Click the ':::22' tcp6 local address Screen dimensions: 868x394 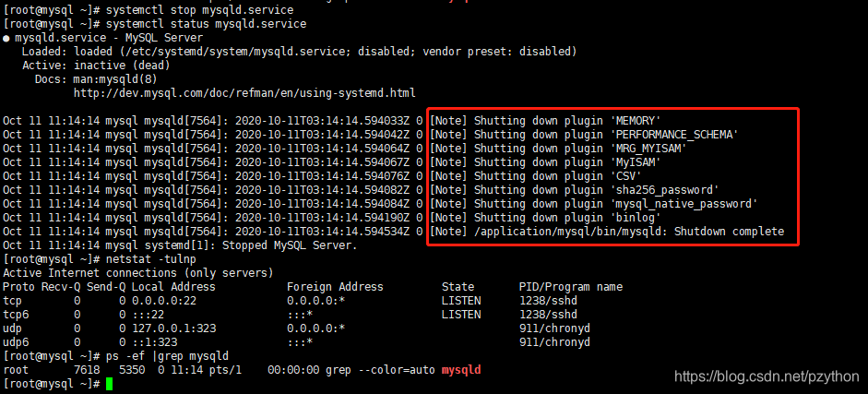click(148, 315)
